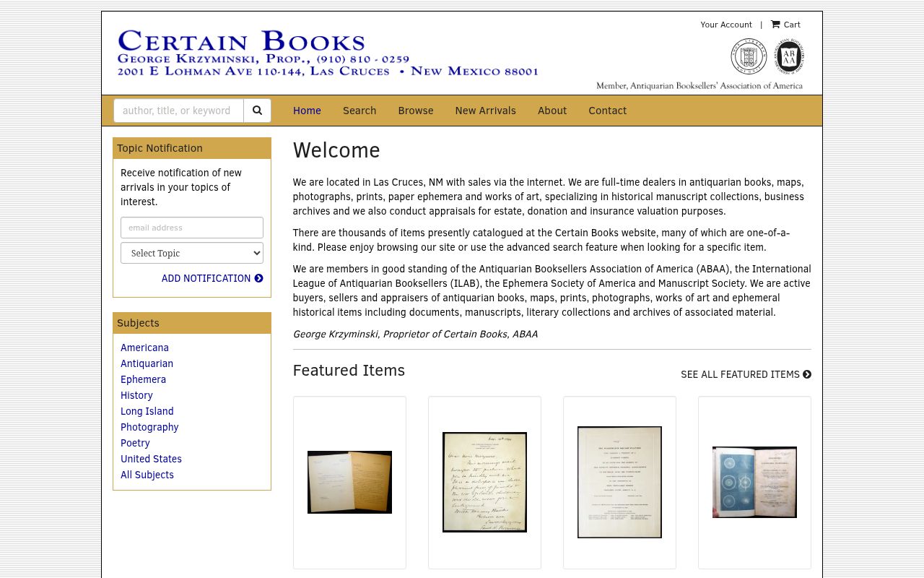Open featured printed manuscript title page thumbnail
Image resolution: width=924 pixels, height=578 pixels.
pyautogui.click(x=619, y=482)
